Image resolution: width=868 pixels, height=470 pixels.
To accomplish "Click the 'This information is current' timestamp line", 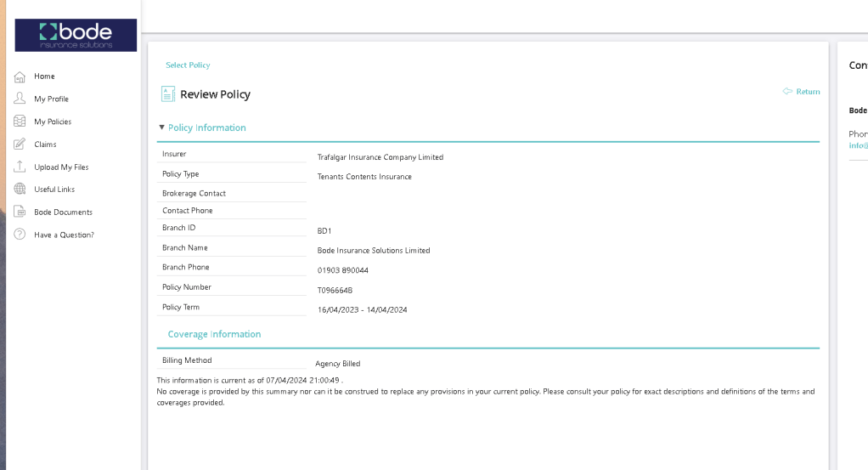I will 250,380.
